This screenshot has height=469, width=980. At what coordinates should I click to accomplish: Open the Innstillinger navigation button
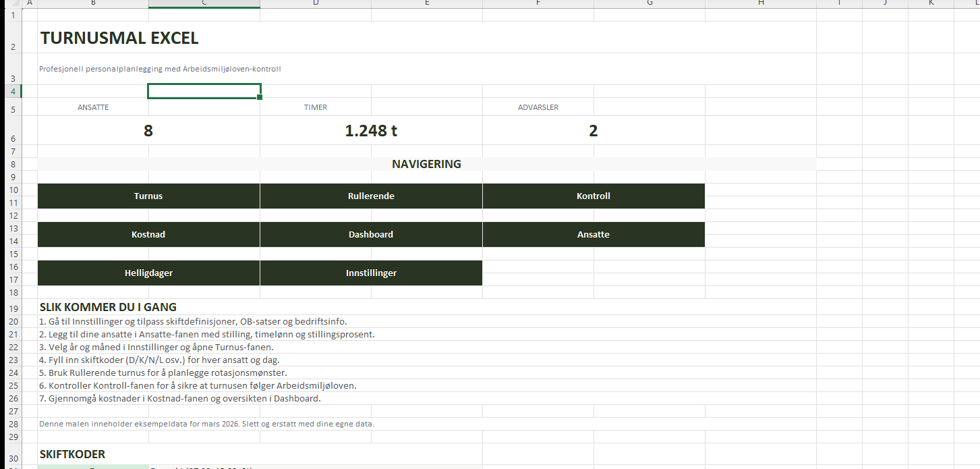tap(371, 273)
